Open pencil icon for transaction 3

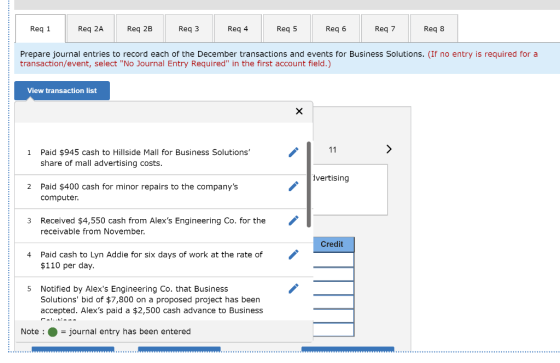293,221
